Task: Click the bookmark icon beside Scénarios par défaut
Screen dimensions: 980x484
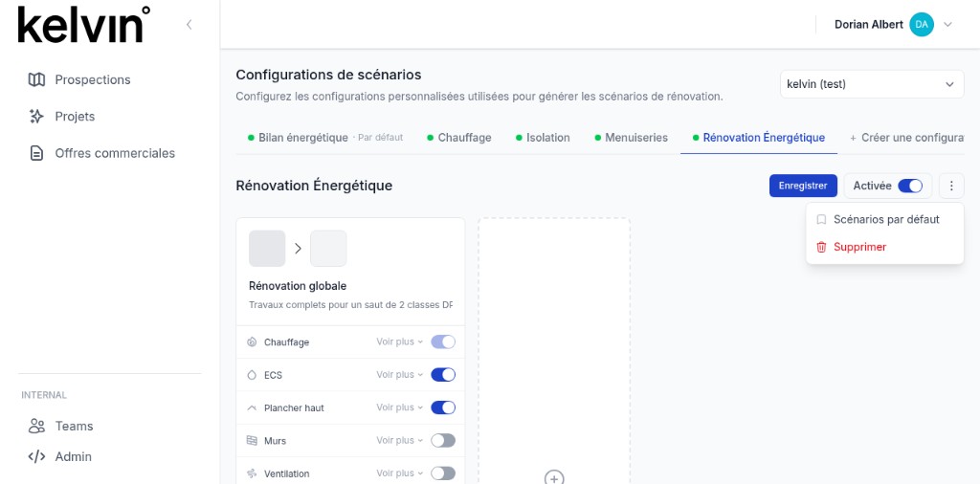Action: pyautogui.click(x=821, y=220)
